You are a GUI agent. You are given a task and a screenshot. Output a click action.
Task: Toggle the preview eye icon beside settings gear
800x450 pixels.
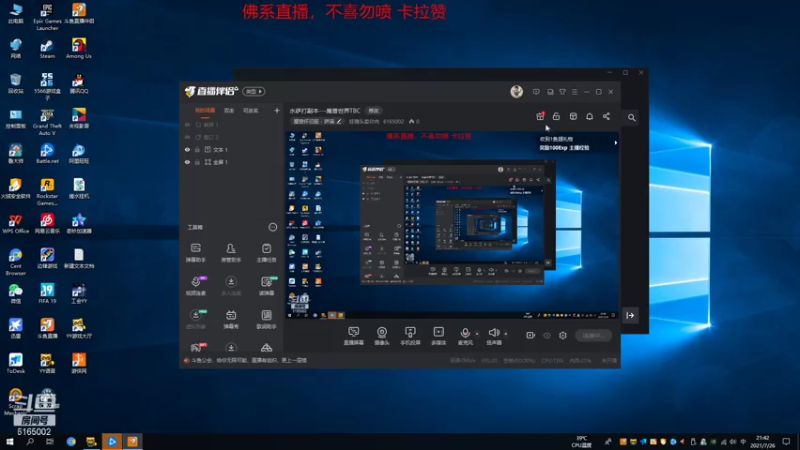(547, 335)
